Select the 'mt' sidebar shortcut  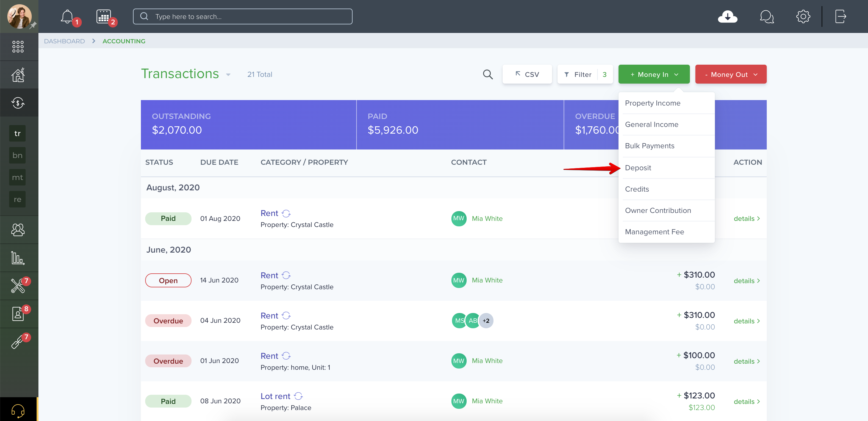click(x=17, y=177)
